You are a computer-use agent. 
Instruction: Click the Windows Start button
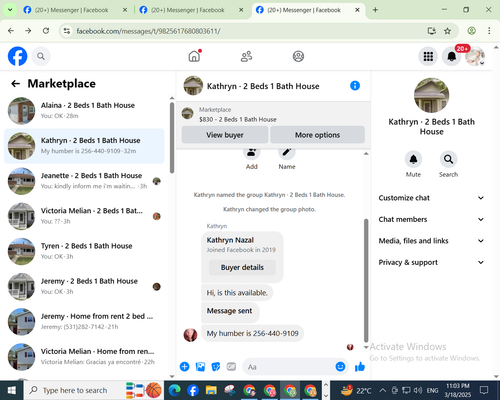[12, 390]
